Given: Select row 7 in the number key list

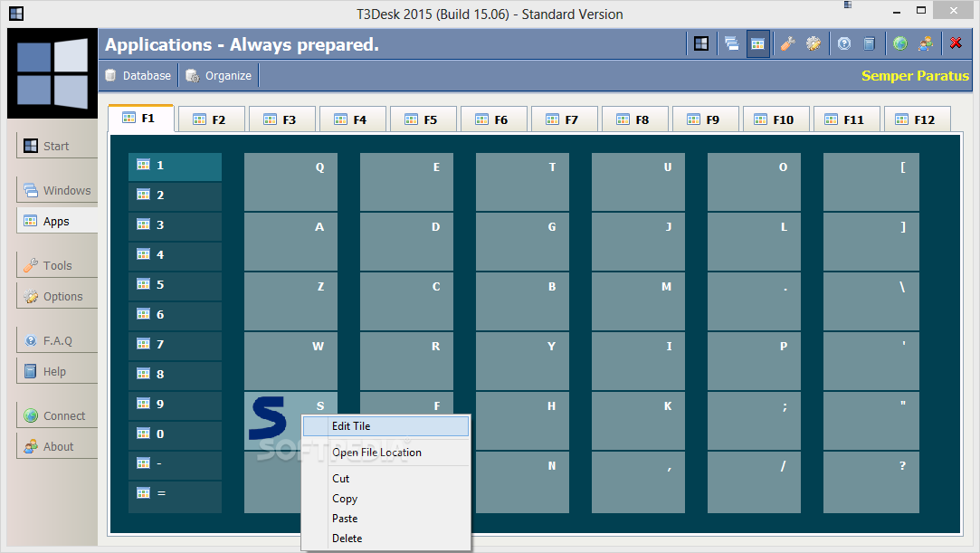Looking at the screenshot, I should 175,345.
